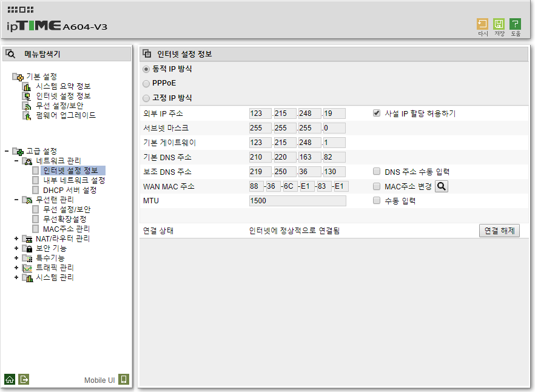The width and height of the screenshot is (538, 392).
Task: Click the logout icon beside home icon
Action: pyautogui.click(x=24, y=379)
